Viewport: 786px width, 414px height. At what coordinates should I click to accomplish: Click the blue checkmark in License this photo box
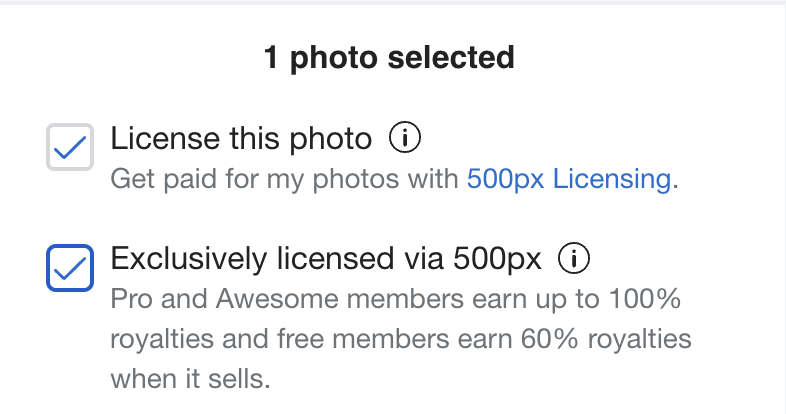[x=70, y=147]
